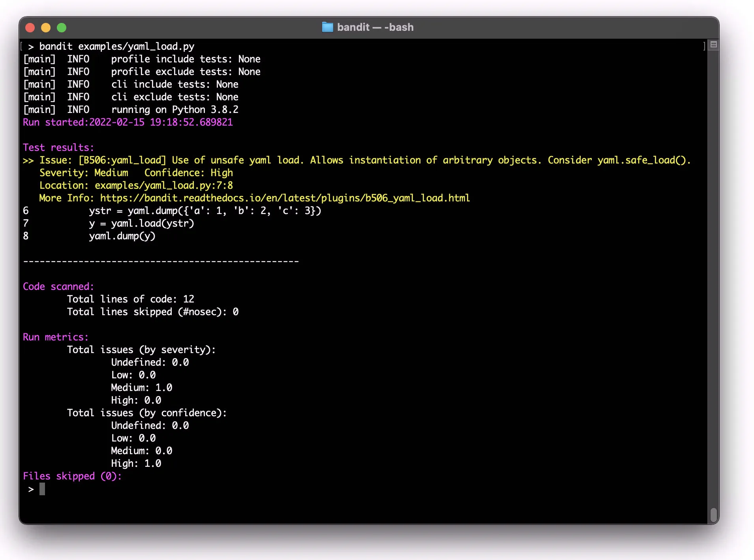
Task: Click the Total lines of code: 12 text
Action: click(131, 299)
